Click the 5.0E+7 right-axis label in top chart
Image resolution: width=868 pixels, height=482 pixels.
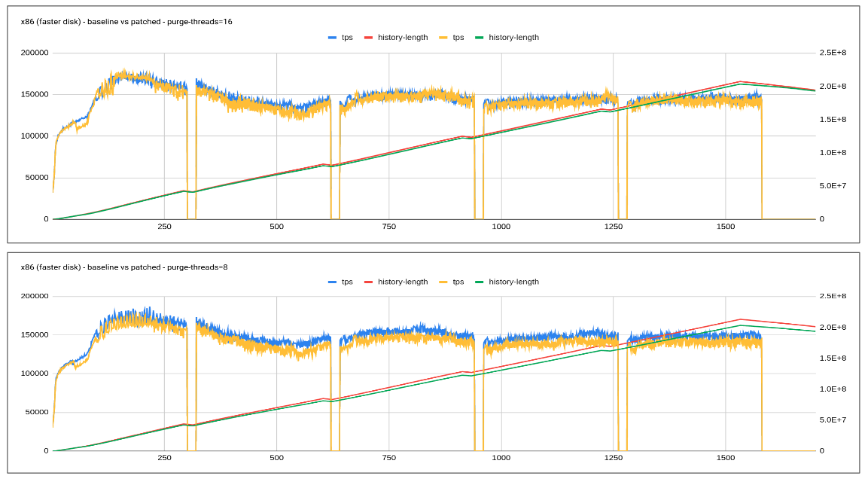click(833, 186)
